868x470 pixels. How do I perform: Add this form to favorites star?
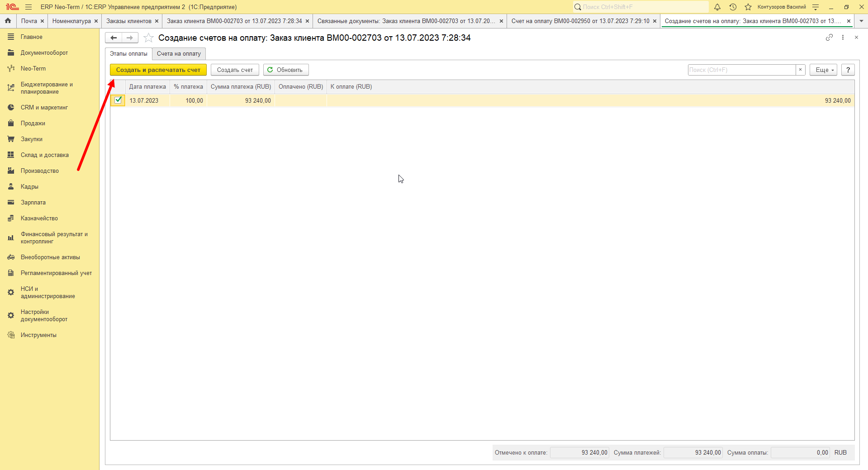click(148, 38)
